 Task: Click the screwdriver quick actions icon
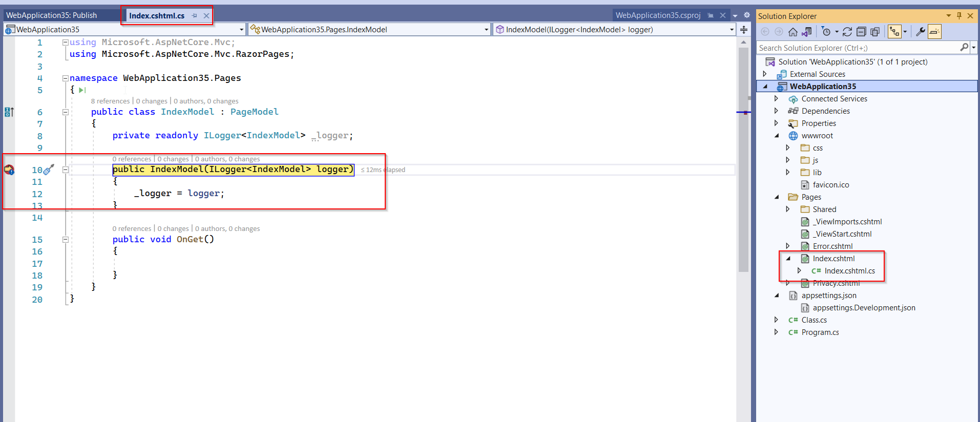click(x=49, y=169)
